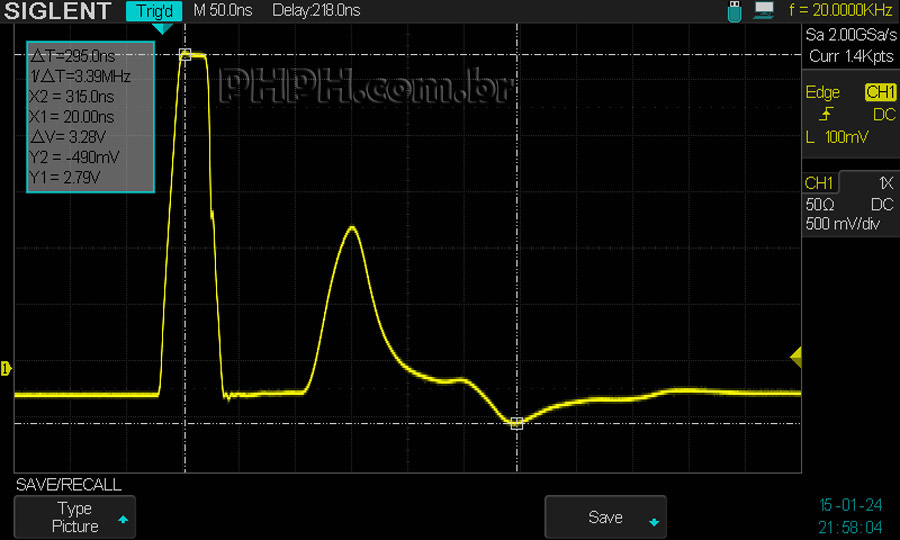900x540 pixels.
Task: Select the channel 1 ground marker on left edge
Action: click(x=6, y=369)
